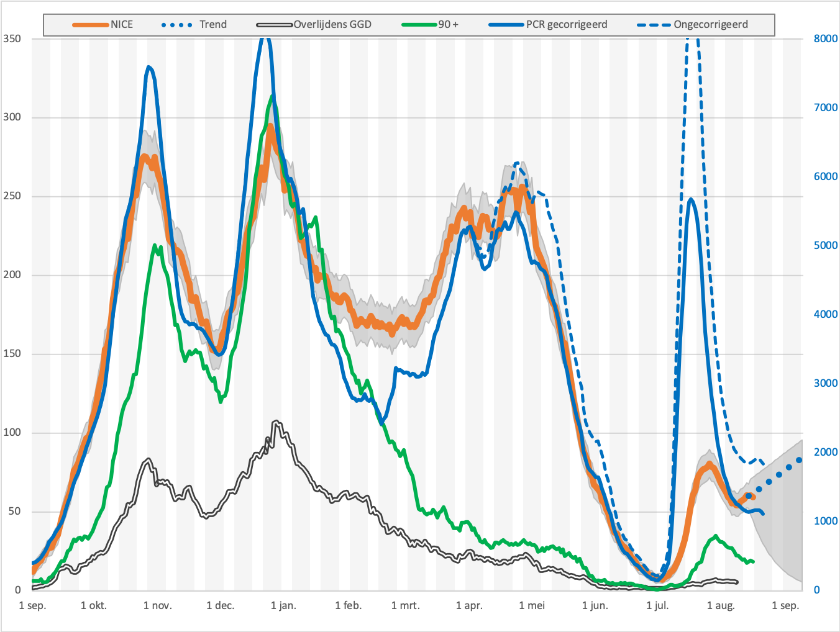Viewport: 840px width, 632px height.
Task: Click the dotted Trend legend marker
Action: pos(177,25)
